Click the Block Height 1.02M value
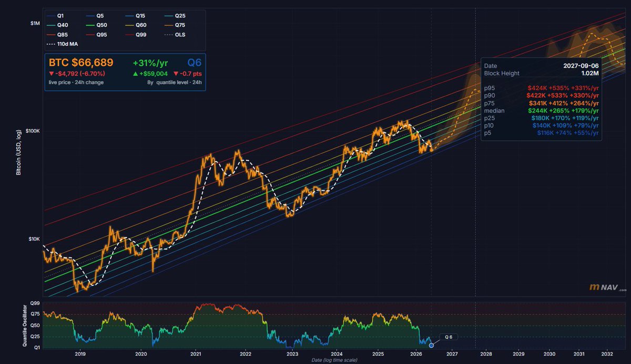 (x=589, y=73)
